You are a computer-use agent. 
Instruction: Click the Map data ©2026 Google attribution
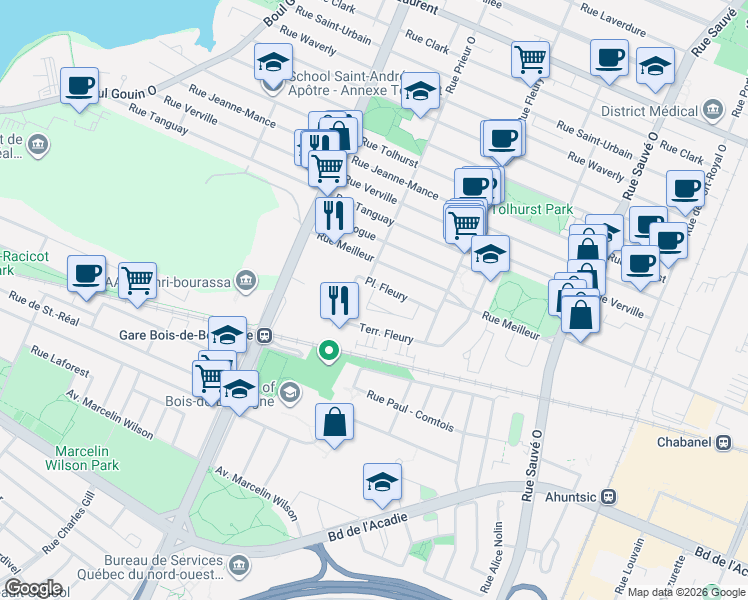click(686, 592)
